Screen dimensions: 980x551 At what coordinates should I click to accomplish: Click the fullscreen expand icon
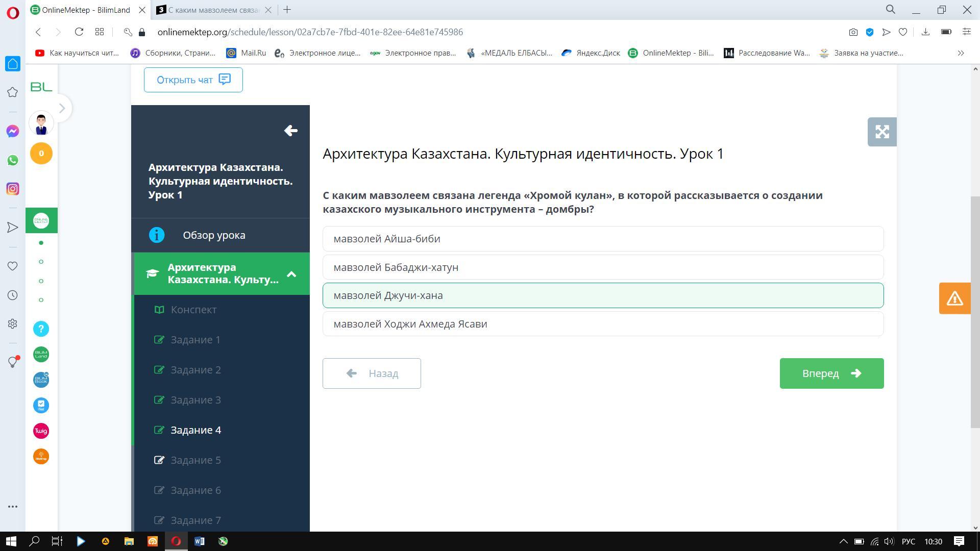[x=881, y=132]
